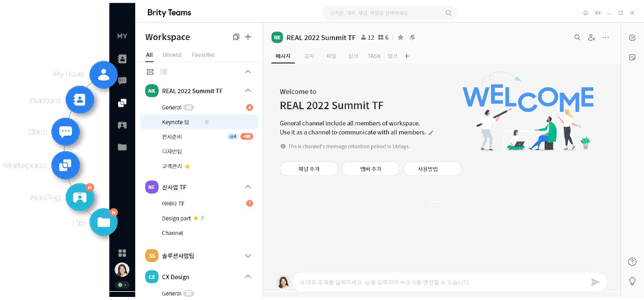Click the 멤버 추가 button
The image size is (644, 300).
pos(371,168)
